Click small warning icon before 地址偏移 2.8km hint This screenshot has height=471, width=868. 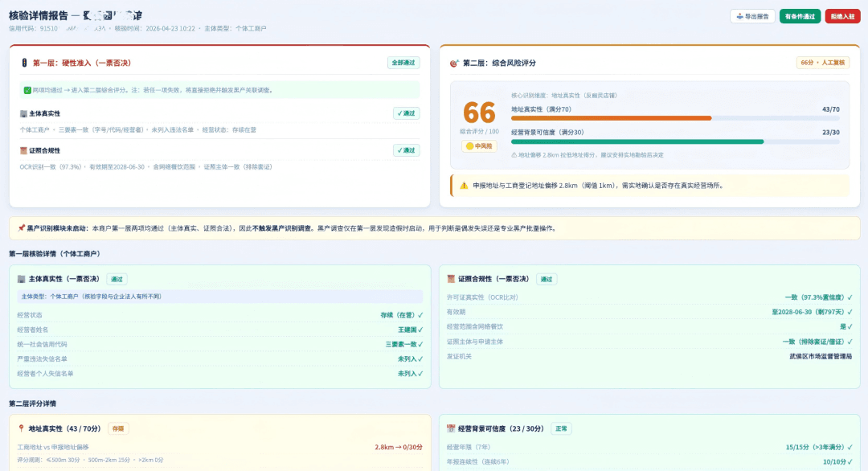coord(514,155)
